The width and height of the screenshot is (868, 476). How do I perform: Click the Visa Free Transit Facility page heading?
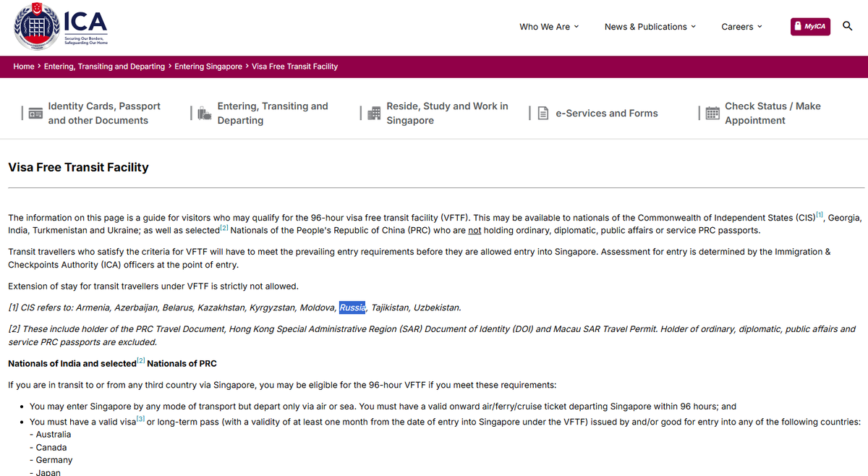point(78,167)
